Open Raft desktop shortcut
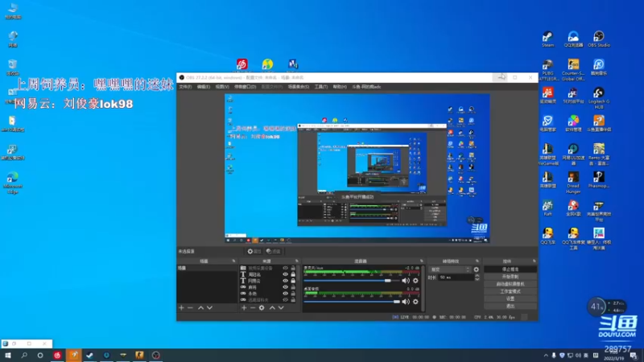The width and height of the screenshot is (644, 362). 547,208
